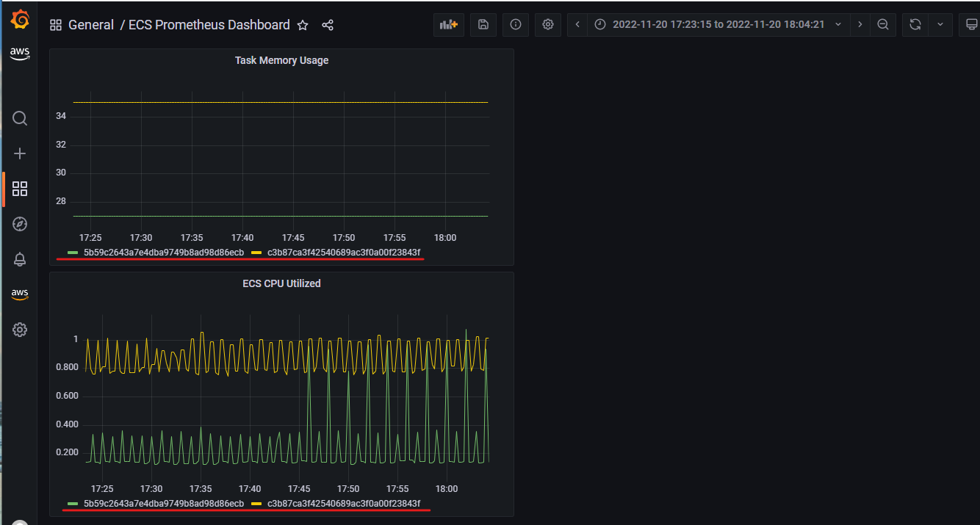
Task: Star the ECS Prometheus Dashboard
Action: tap(303, 25)
